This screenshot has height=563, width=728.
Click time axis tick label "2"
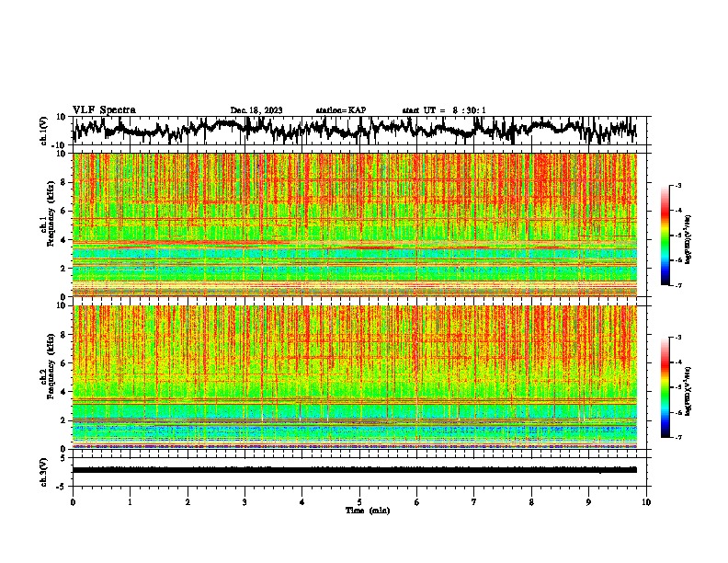point(188,502)
